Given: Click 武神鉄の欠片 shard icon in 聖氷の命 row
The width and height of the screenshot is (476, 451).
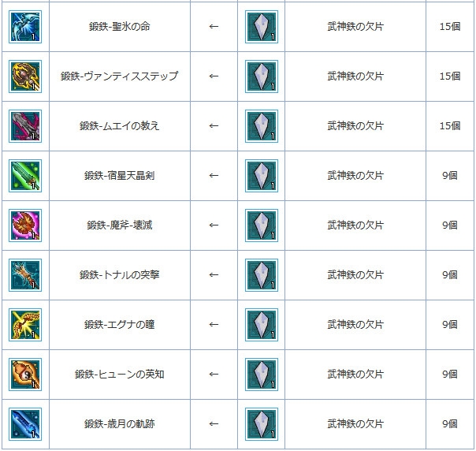Looking at the screenshot, I should 261,27.
